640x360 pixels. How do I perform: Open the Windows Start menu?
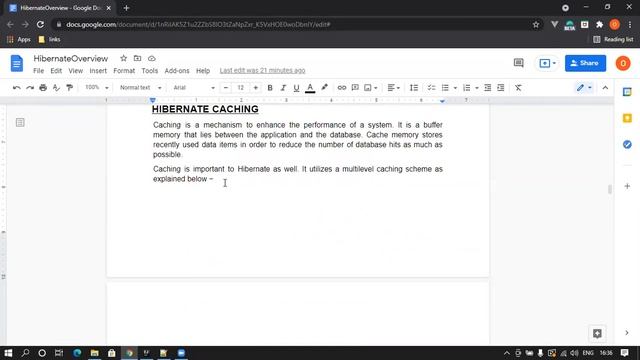tap(8, 353)
